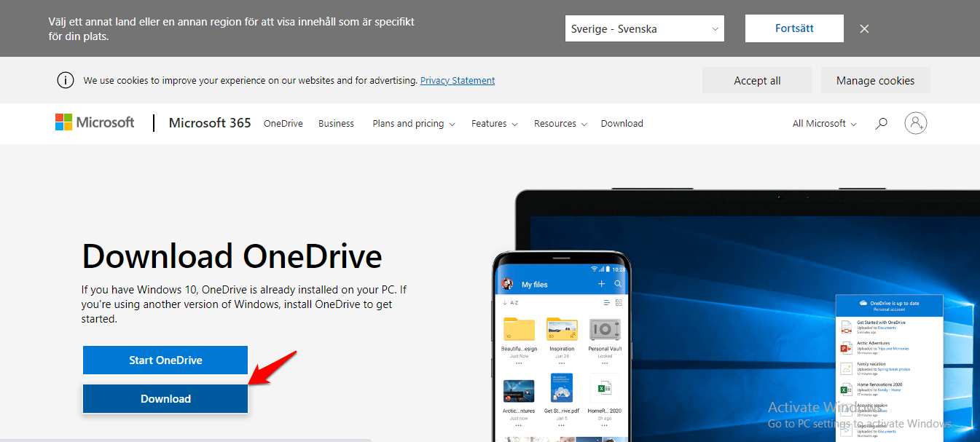Open the Business nav item
The height and width of the screenshot is (442, 980).
tap(336, 124)
